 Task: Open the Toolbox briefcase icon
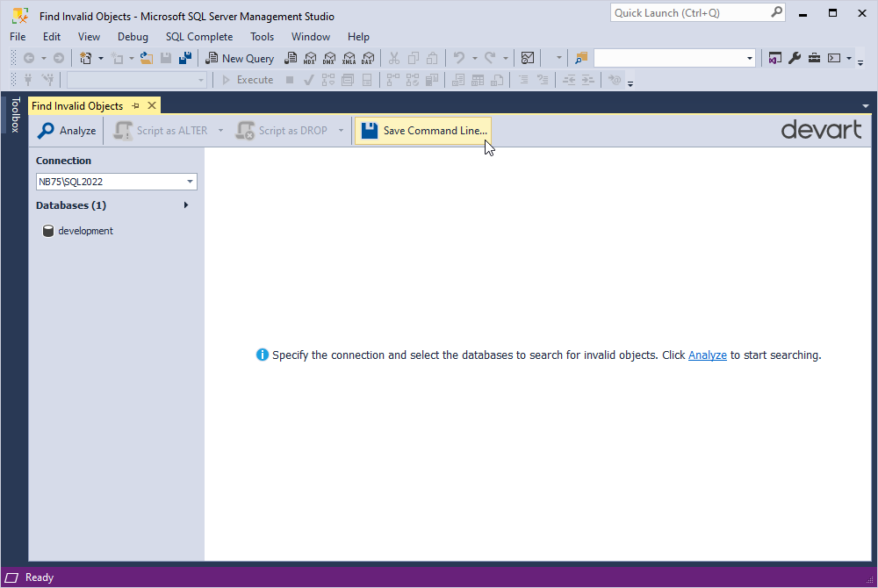(x=814, y=58)
